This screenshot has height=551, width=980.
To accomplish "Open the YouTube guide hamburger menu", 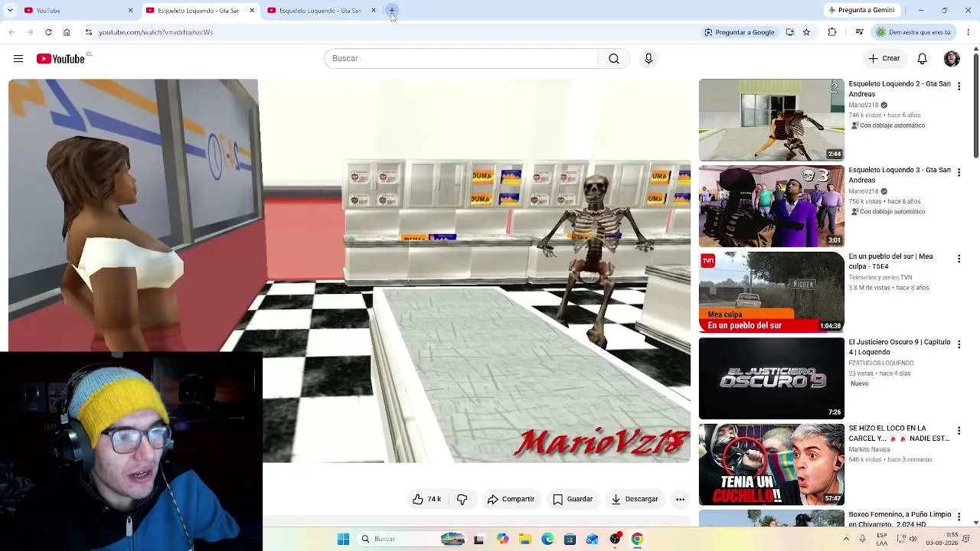I will [x=18, y=58].
